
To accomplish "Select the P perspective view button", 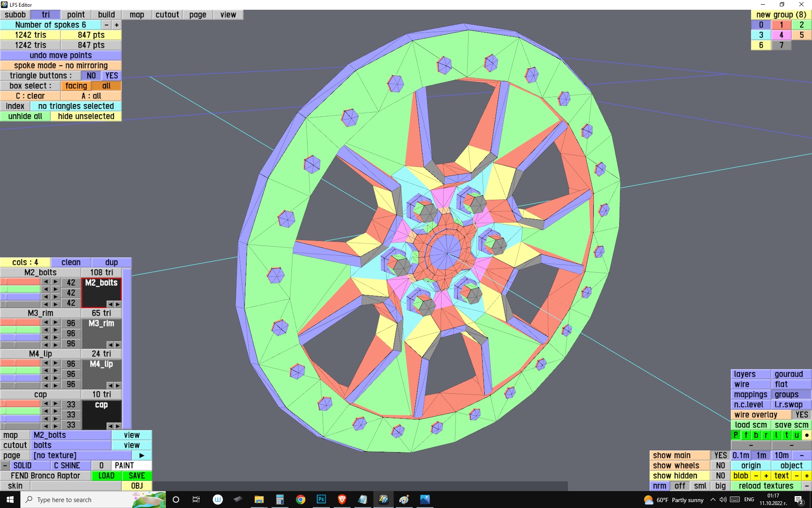I will pyautogui.click(x=735, y=435).
